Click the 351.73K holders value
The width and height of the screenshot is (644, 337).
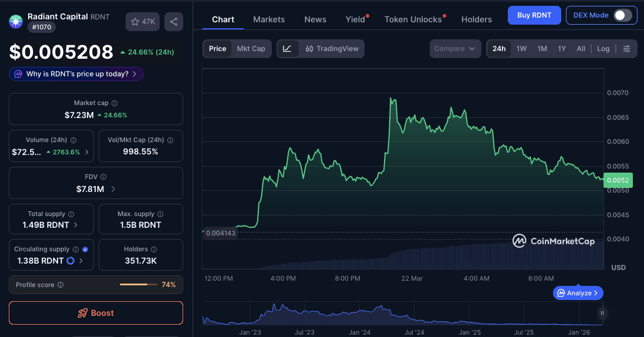[140, 261]
